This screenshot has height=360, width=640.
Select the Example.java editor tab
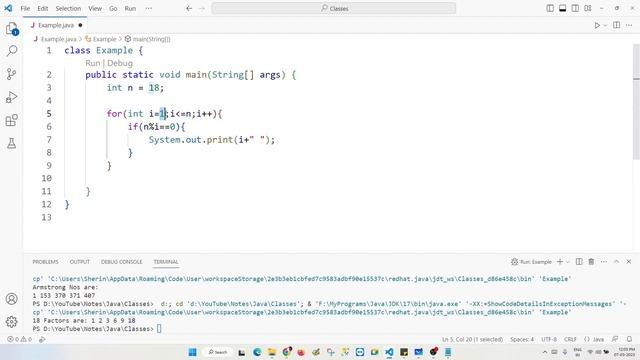tap(55, 25)
